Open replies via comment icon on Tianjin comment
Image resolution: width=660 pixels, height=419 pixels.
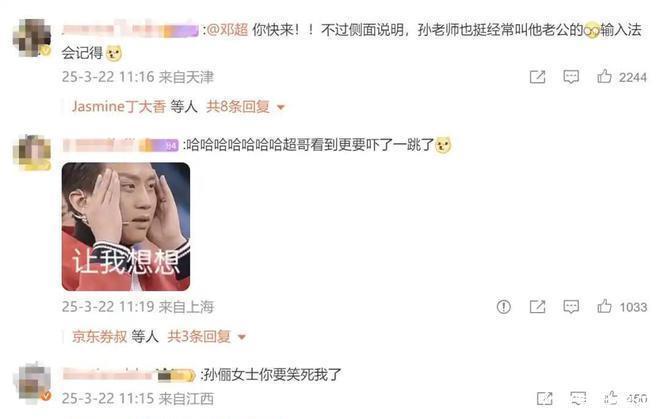tap(571, 77)
